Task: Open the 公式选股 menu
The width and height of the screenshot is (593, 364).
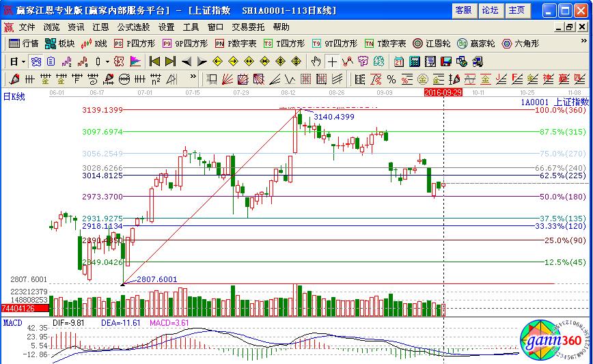Action: (x=133, y=27)
